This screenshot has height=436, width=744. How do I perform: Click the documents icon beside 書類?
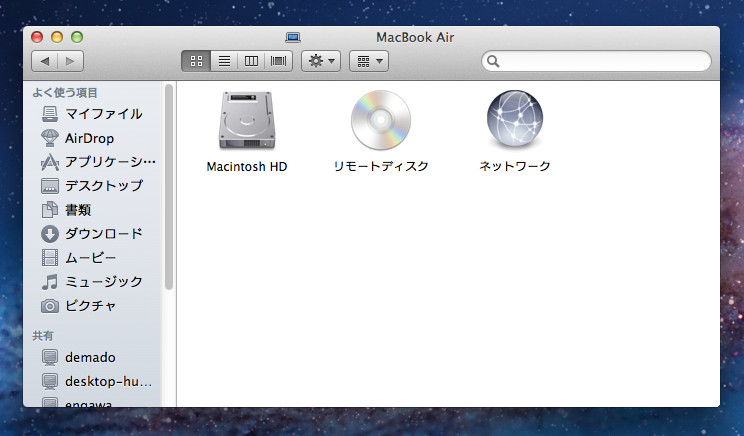click(x=50, y=210)
